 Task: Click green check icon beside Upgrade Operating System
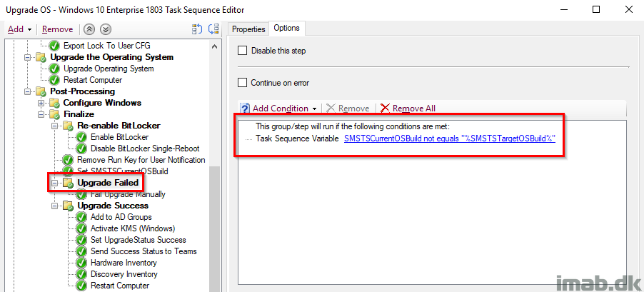click(54, 69)
